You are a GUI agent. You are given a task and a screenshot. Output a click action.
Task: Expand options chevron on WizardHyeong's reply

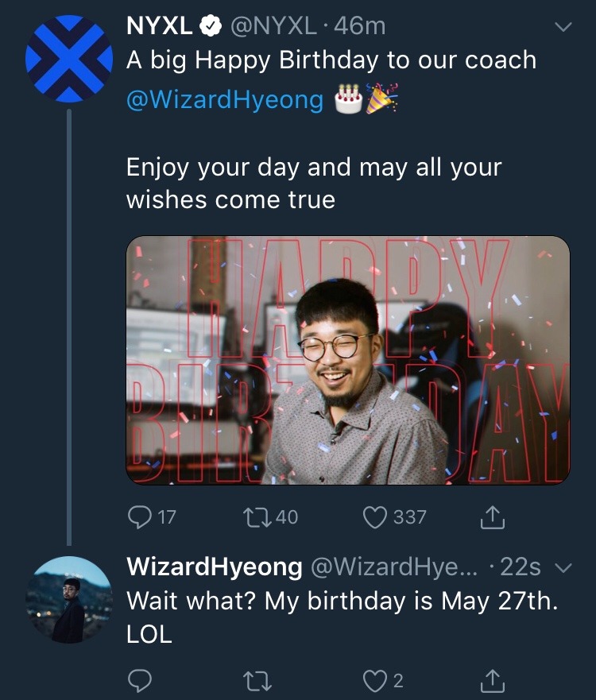tap(563, 568)
